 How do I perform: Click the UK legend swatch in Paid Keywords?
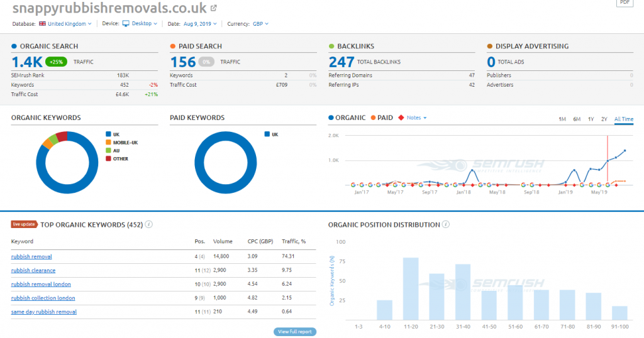pos(267,134)
